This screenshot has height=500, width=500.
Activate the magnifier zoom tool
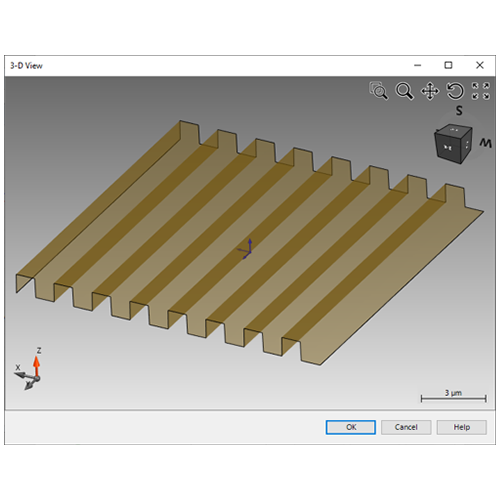pos(404,91)
